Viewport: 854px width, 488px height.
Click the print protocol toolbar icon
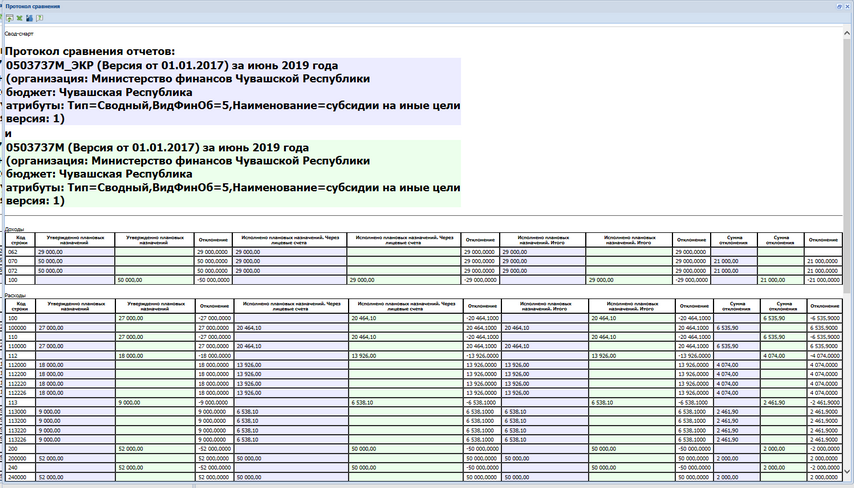pos(10,18)
